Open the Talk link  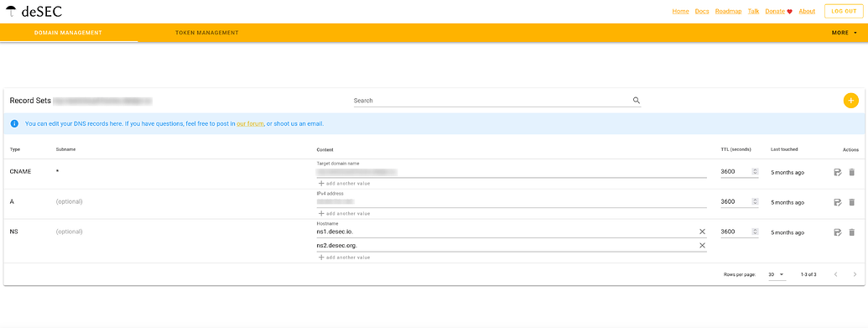(x=753, y=11)
